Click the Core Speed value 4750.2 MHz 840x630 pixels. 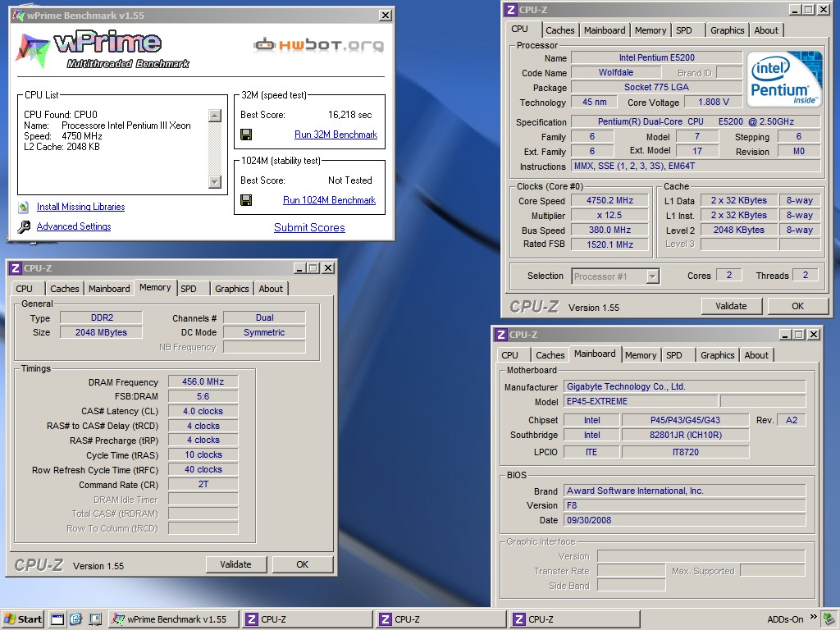pyautogui.click(x=610, y=200)
